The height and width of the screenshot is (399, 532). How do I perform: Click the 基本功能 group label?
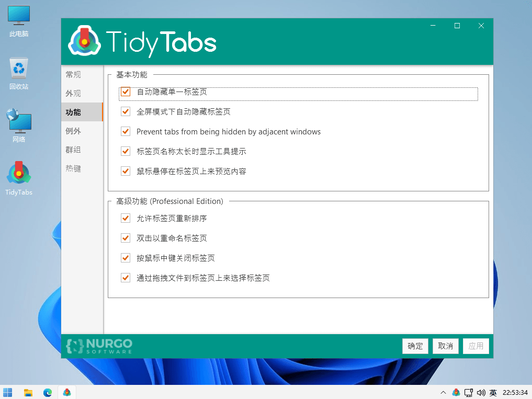tap(132, 75)
